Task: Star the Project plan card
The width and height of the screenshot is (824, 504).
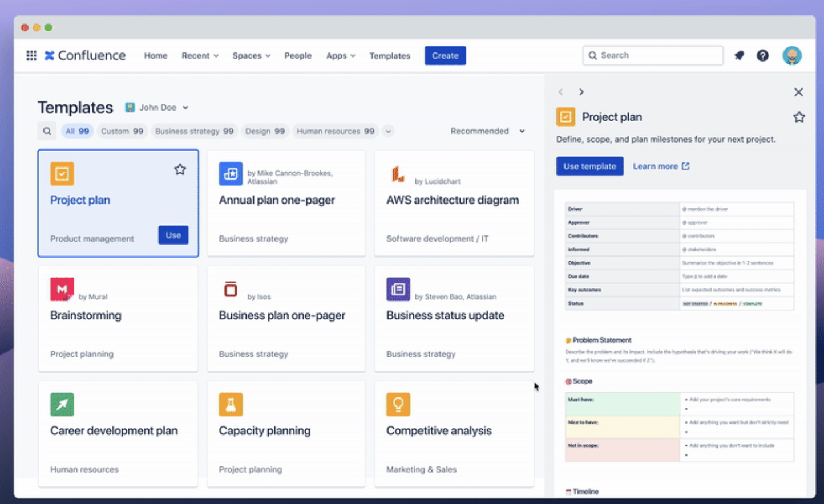Action: 180,169
